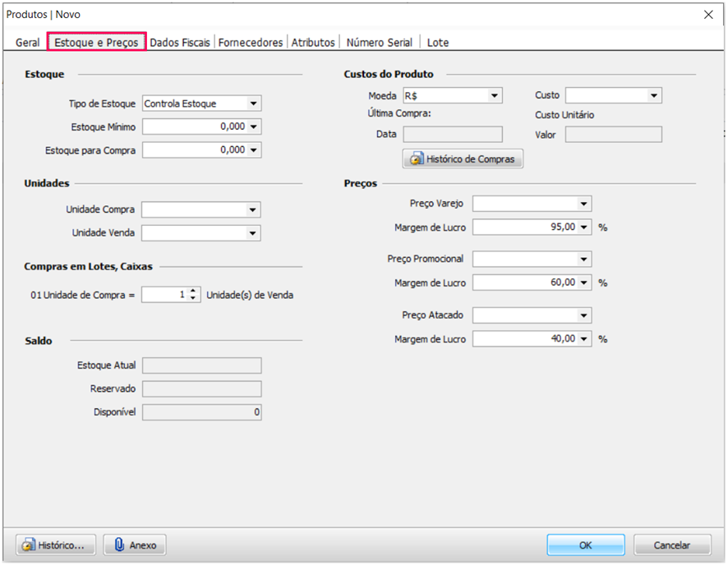Switch to the Geral tab
Screen dimensions: 728x565
(x=27, y=42)
